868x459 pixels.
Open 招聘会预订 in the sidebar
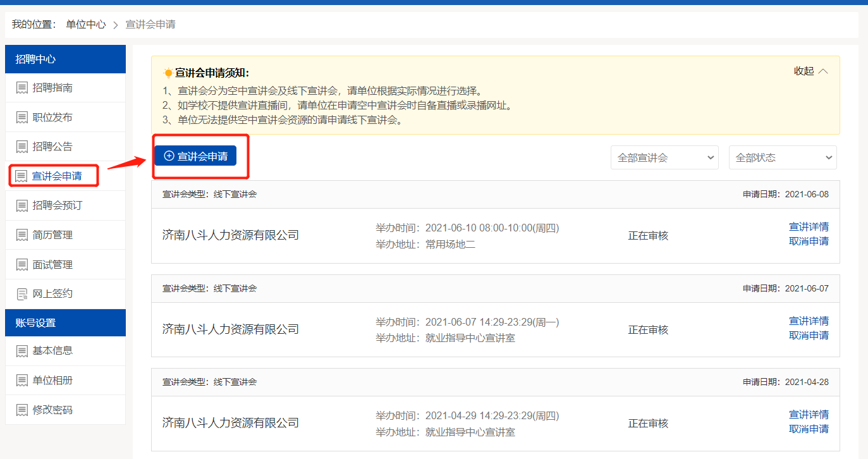click(x=66, y=205)
